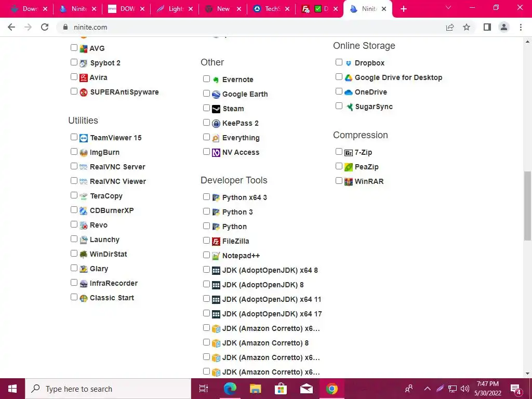Click the Python 3 label
Screen dimensions: 532x399
(237, 212)
